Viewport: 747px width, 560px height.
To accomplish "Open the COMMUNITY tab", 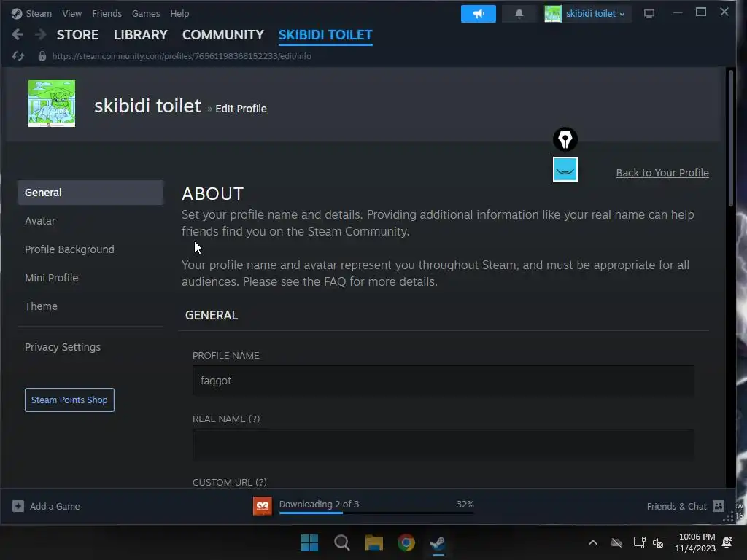I will coord(223,35).
